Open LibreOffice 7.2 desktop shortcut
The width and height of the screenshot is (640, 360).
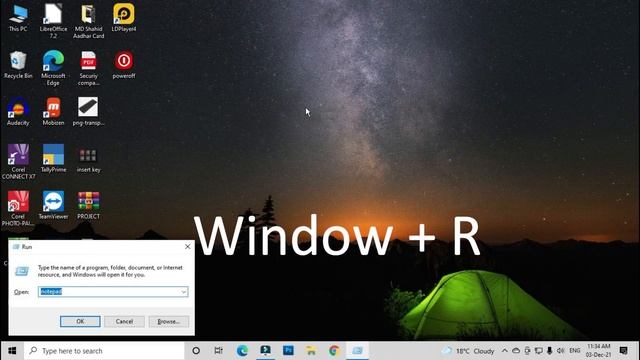pyautogui.click(x=53, y=21)
